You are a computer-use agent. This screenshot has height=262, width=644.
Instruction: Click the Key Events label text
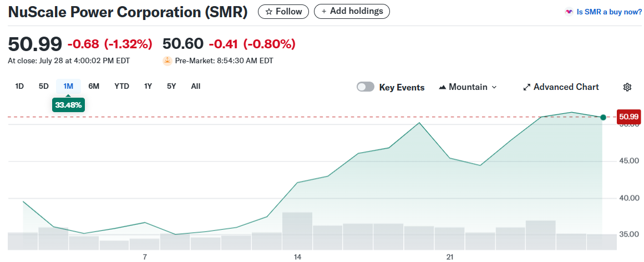pos(402,87)
